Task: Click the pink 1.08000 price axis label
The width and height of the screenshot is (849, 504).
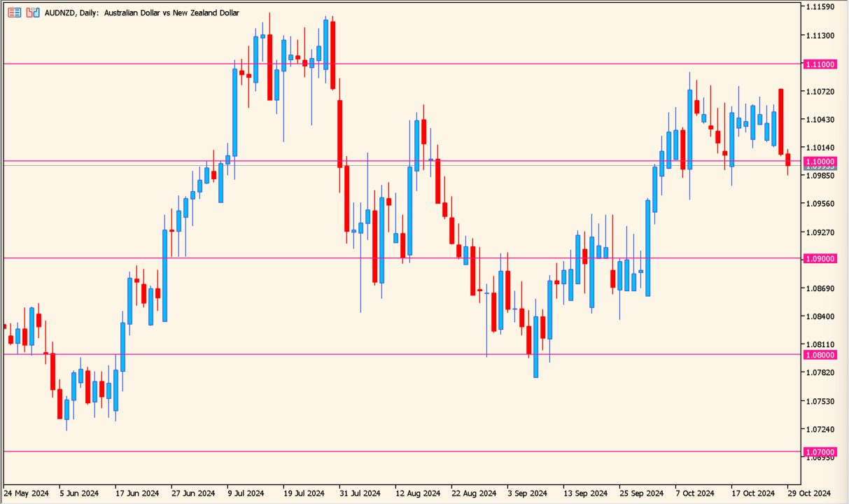Action: point(820,355)
